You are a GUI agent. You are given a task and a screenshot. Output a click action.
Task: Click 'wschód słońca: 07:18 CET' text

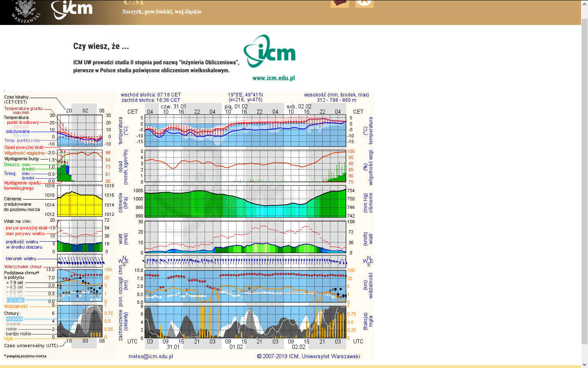click(151, 95)
